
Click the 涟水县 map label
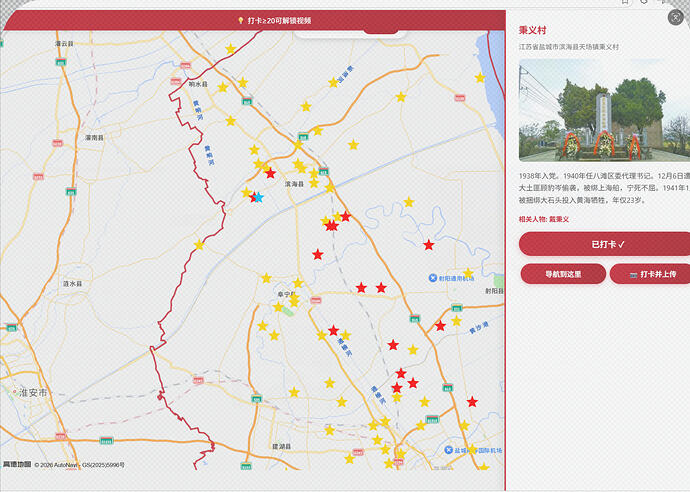coord(73,284)
